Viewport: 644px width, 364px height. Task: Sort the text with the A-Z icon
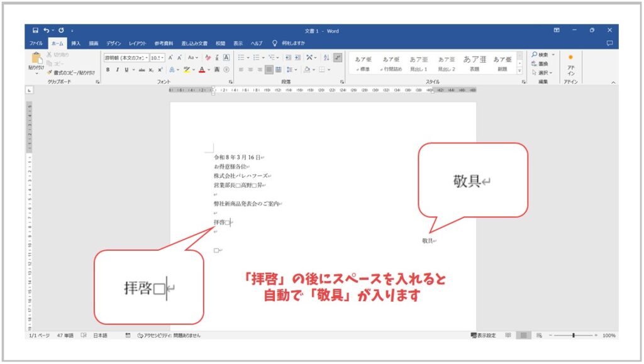[x=326, y=58]
